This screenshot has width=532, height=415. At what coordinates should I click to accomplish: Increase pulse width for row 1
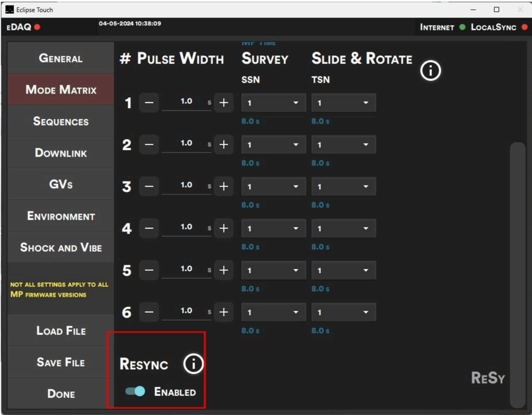tap(223, 103)
